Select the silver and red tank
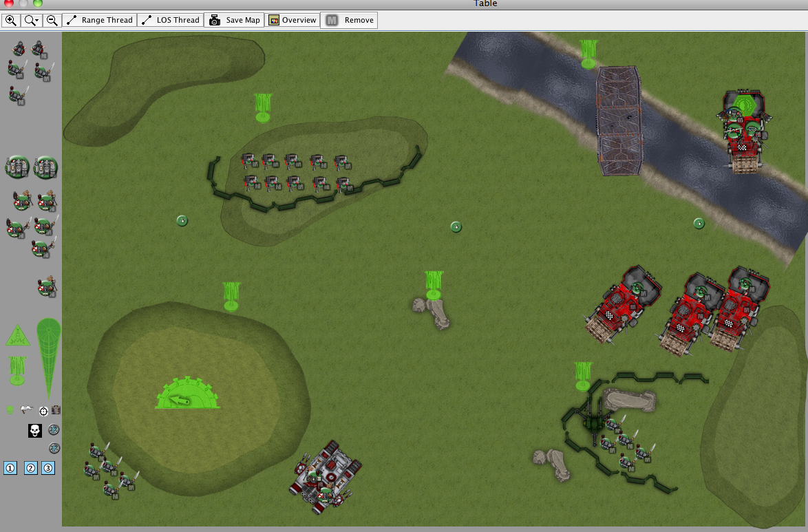This screenshot has height=532, width=808. pos(326,477)
